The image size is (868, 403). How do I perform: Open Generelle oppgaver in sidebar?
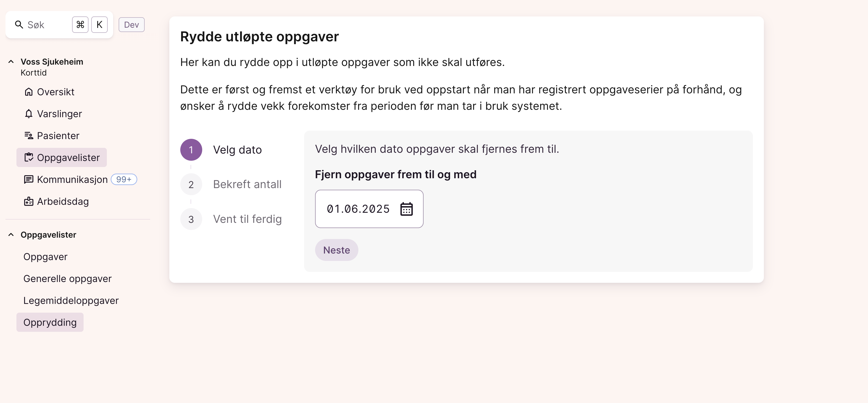pos(67,279)
